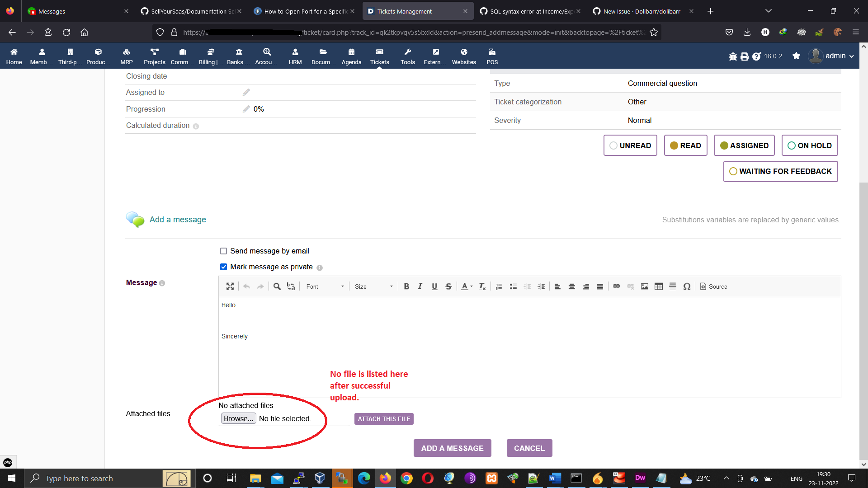Open the Font dropdown in the editor
The width and height of the screenshot is (868, 488).
tap(324, 286)
